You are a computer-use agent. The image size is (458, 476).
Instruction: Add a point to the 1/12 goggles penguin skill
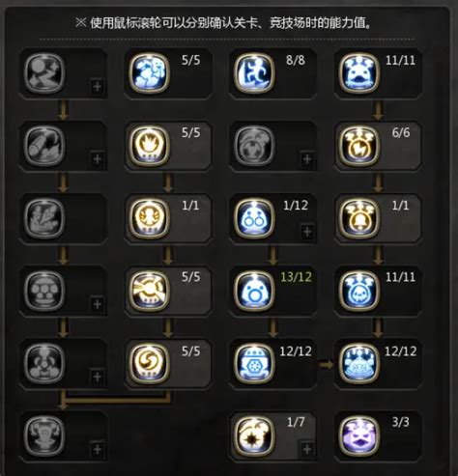click(307, 232)
